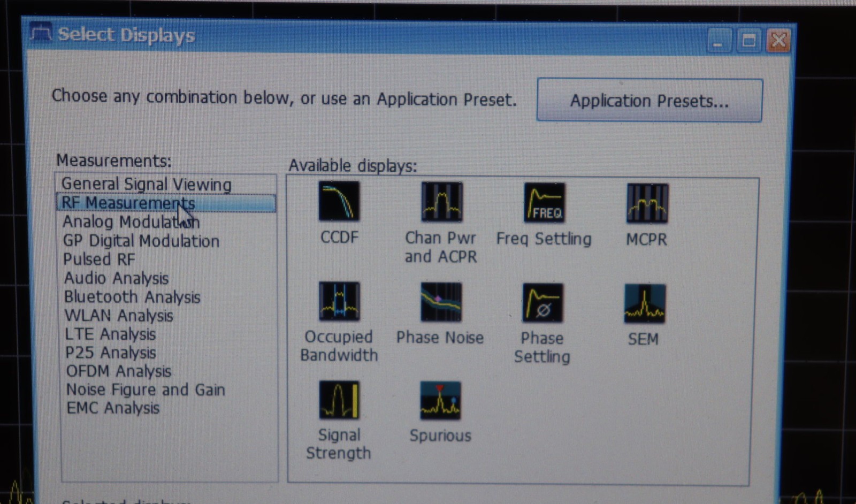The width and height of the screenshot is (856, 504).
Task: Choose the Chan Pwr and ACPR display
Action: (x=441, y=202)
